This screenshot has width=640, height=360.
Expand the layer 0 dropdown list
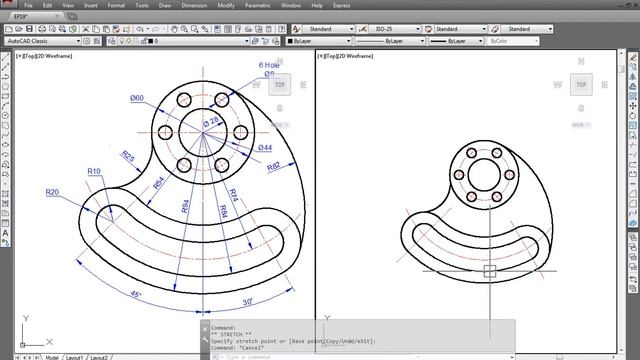247,41
